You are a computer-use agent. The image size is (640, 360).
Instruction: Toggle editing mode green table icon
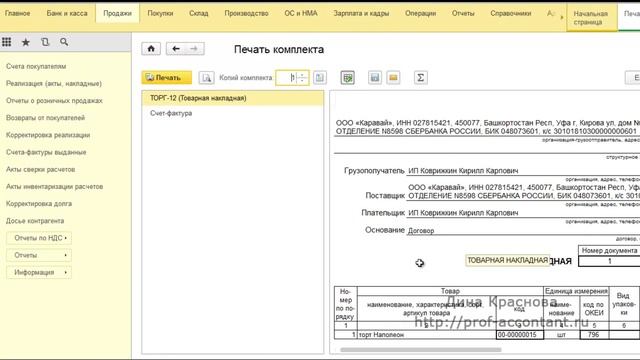pos(348,78)
